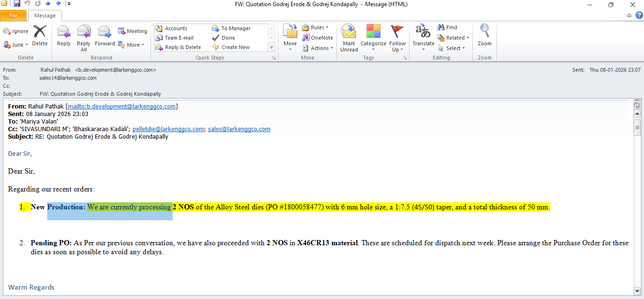Open the Follow Up flag dropdown
The width and height of the screenshot is (644, 299).
397,38
